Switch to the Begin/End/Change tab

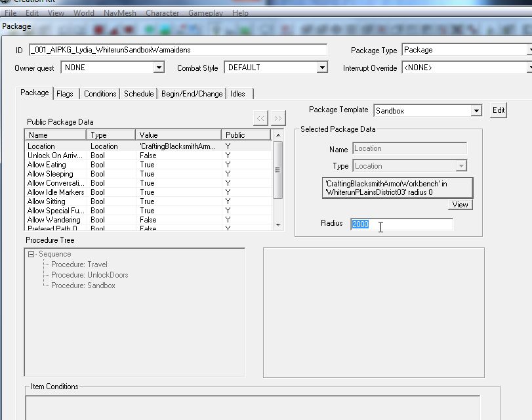[192, 94]
